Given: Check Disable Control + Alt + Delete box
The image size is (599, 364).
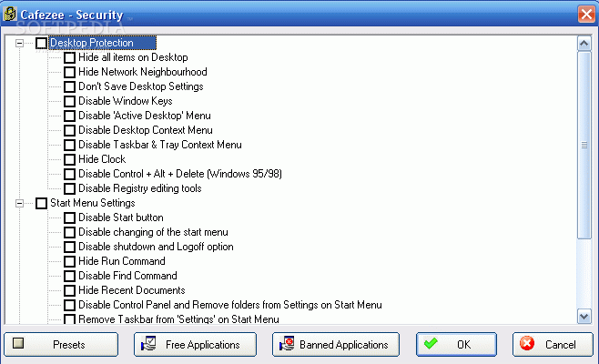Looking at the screenshot, I should [69, 174].
